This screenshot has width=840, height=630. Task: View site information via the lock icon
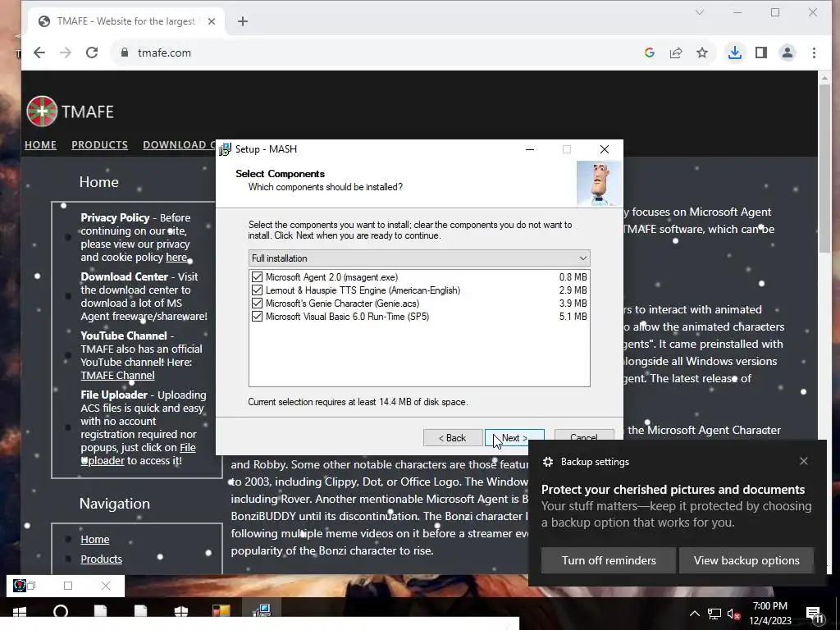(x=125, y=52)
